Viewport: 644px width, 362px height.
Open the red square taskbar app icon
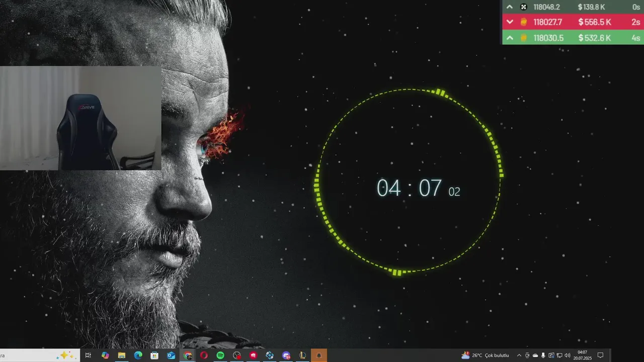(253, 355)
